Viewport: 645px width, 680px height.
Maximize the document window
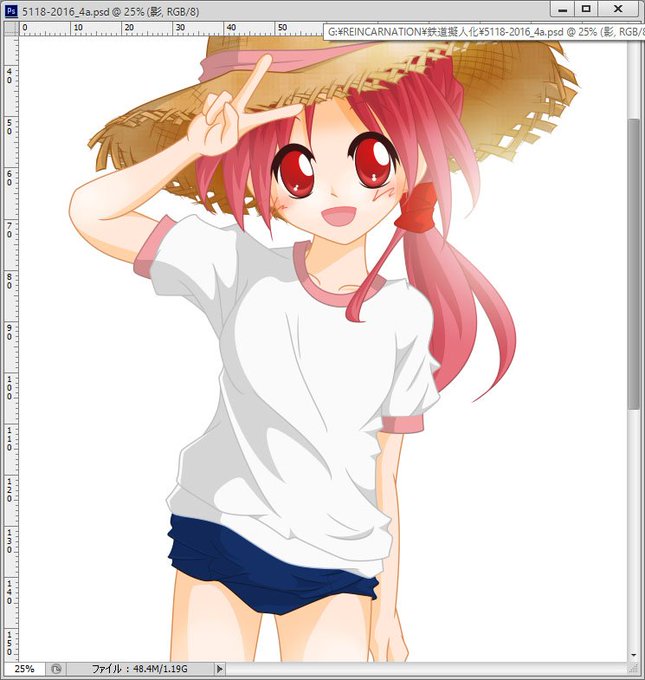coord(586,10)
